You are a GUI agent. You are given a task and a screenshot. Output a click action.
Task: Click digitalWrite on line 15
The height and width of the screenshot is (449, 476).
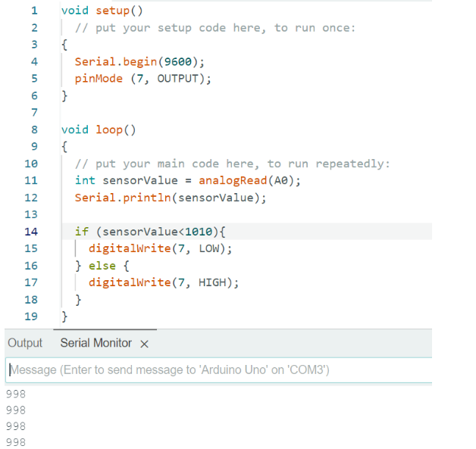pos(130,248)
